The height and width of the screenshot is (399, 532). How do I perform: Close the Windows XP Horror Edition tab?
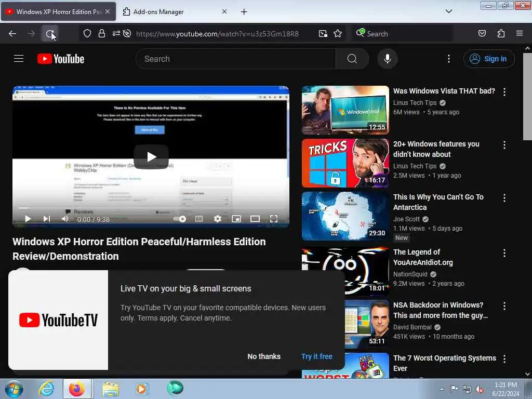pyautogui.click(x=108, y=11)
